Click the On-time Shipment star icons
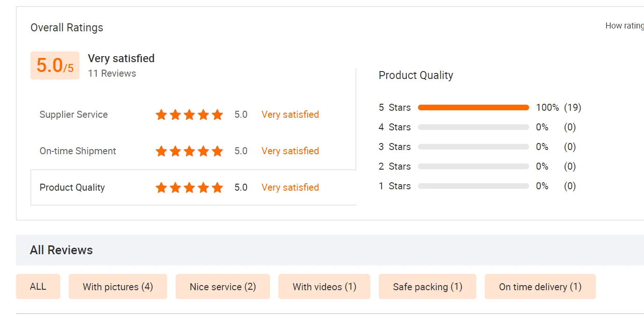 [x=189, y=151]
